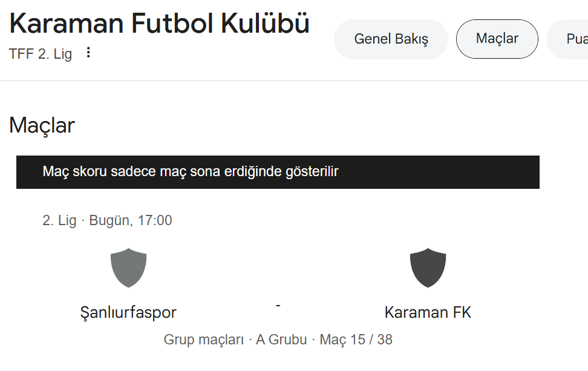This screenshot has height=371, width=588.
Task: Click the score dash between the teams
Action: (x=279, y=306)
